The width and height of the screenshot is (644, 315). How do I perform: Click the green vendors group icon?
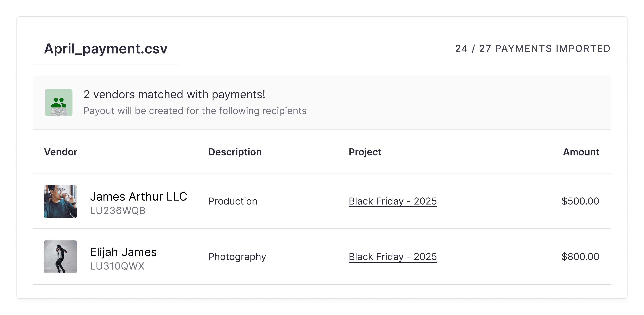(59, 102)
